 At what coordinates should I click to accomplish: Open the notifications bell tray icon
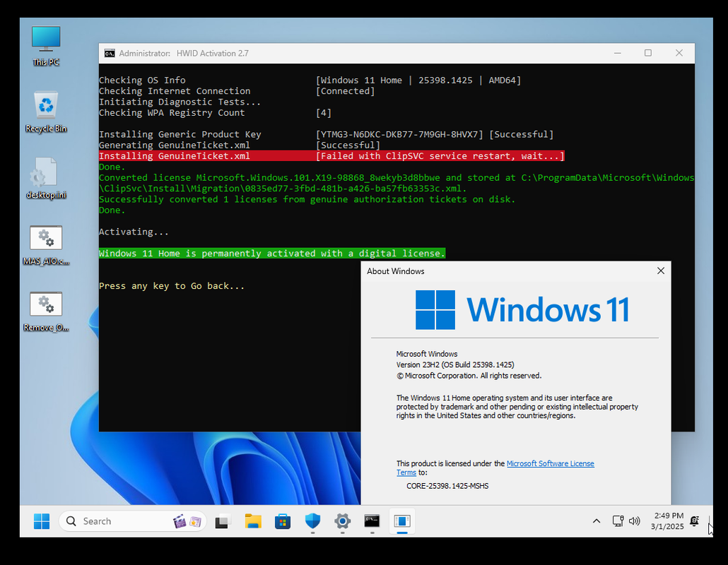click(x=695, y=521)
